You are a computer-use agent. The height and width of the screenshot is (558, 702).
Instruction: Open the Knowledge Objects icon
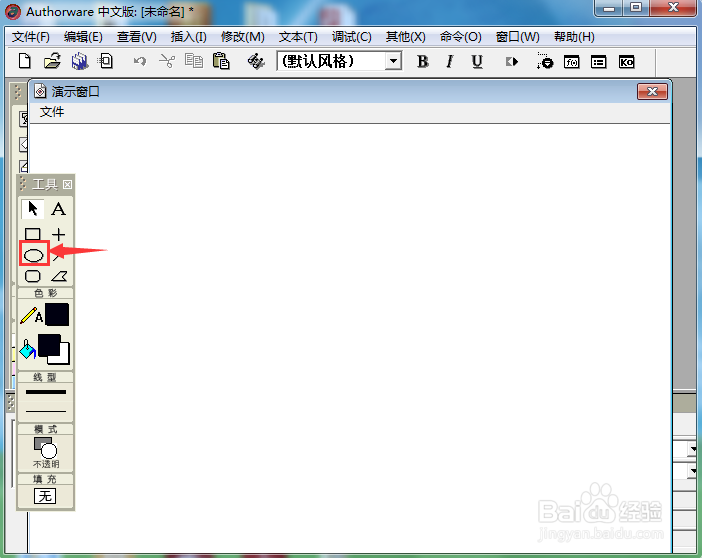[626, 62]
